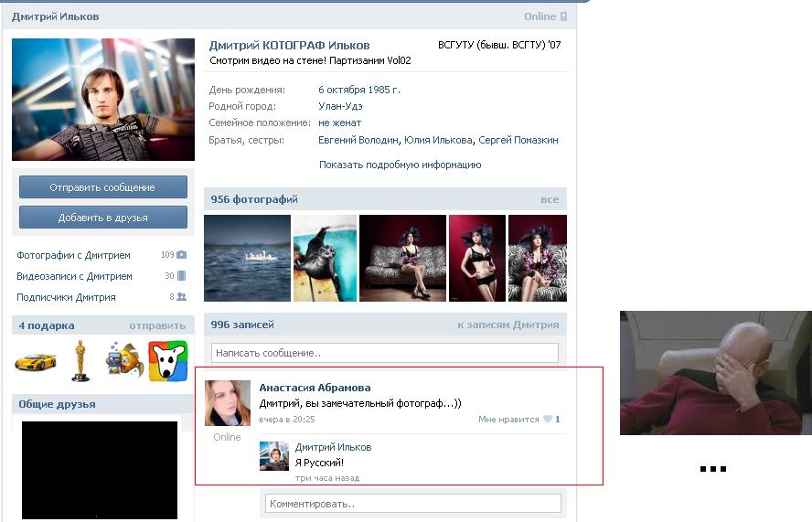Click birthday date 6 октября
This screenshot has width=812, height=522.
click(342, 90)
